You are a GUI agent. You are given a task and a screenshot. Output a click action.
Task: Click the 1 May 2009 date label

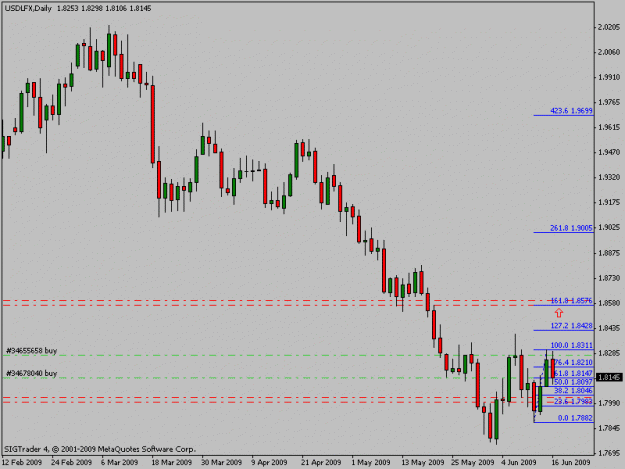click(371, 462)
